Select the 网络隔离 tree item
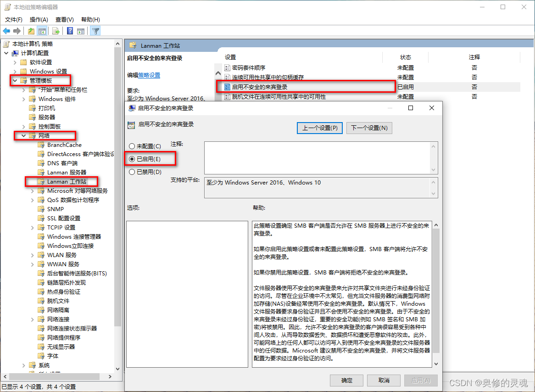 coord(58,310)
